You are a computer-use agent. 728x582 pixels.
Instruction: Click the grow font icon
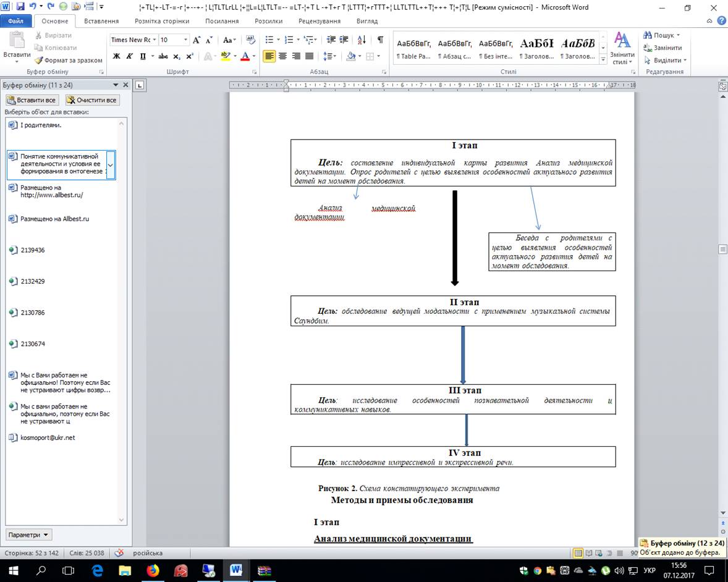click(x=197, y=40)
